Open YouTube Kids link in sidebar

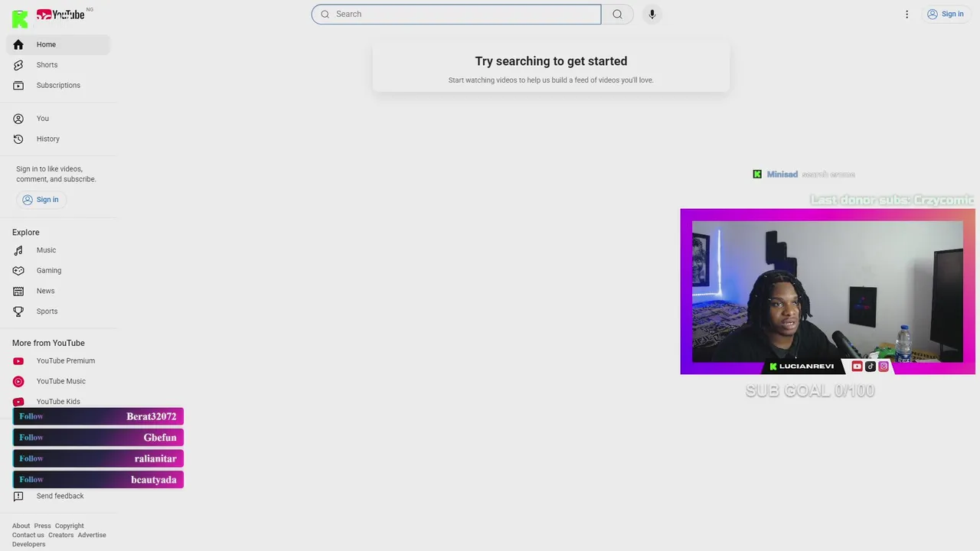58,401
